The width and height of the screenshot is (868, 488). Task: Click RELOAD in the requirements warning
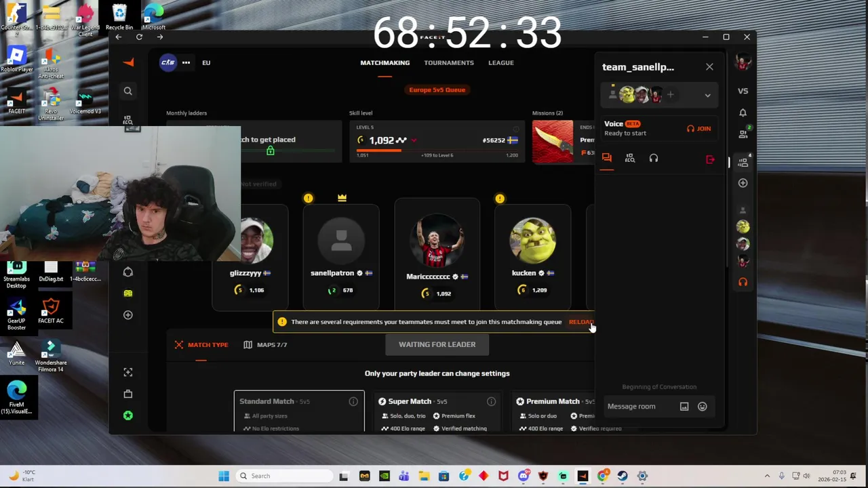coord(581,322)
